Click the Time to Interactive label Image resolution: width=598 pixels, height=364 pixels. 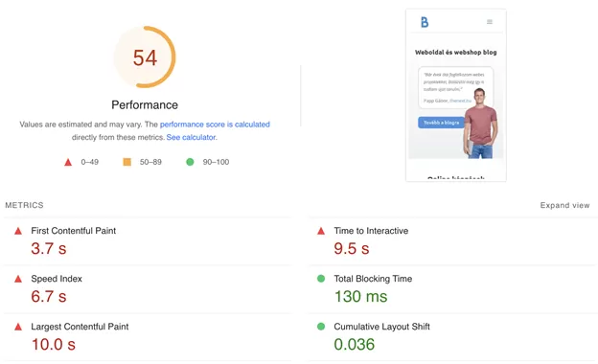click(371, 231)
